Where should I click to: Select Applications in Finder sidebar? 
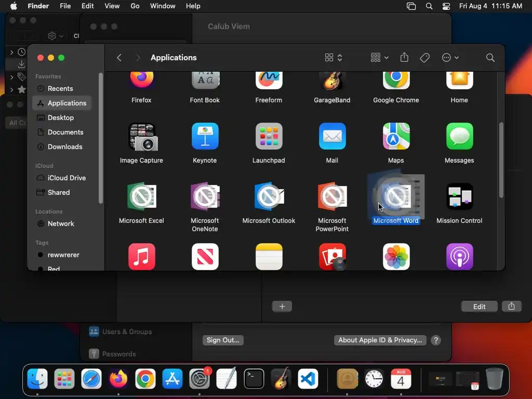(x=62, y=103)
